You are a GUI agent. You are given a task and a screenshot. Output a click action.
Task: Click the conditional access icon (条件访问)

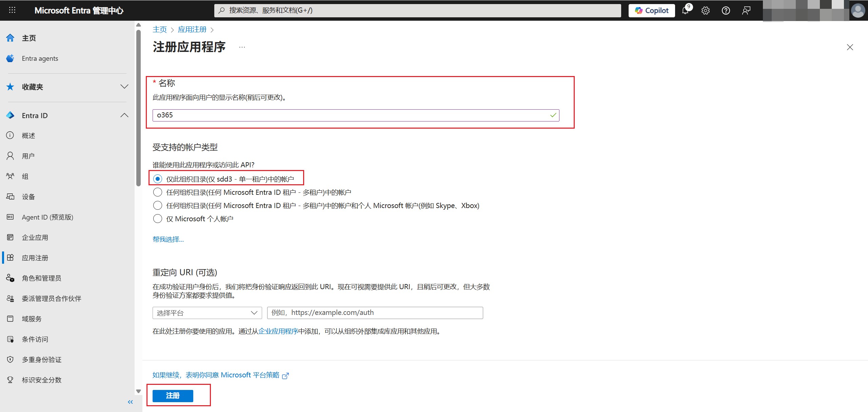[10, 339]
